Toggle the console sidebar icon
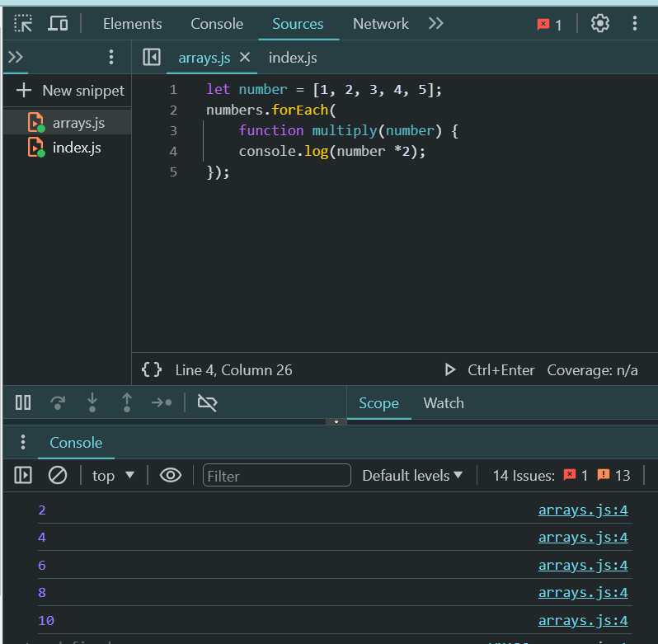This screenshot has height=644, width=658. coord(23,475)
